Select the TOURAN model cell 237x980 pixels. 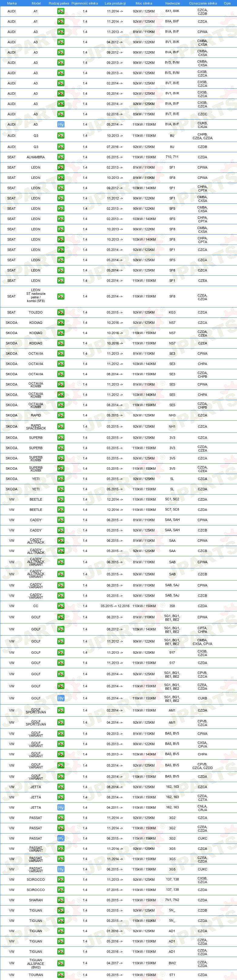click(x=35, y=975)
